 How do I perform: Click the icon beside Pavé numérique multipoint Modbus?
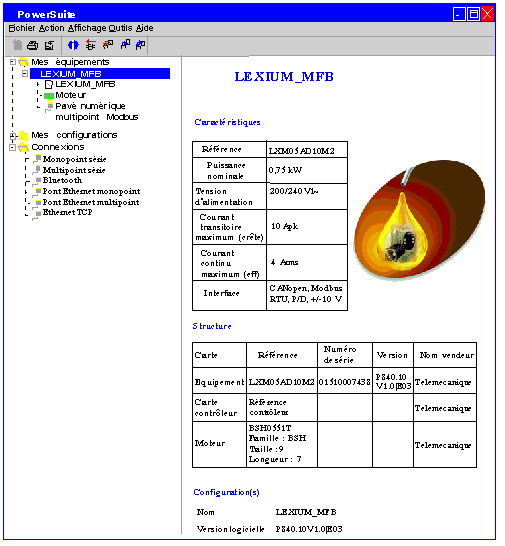tap(49, 107)
